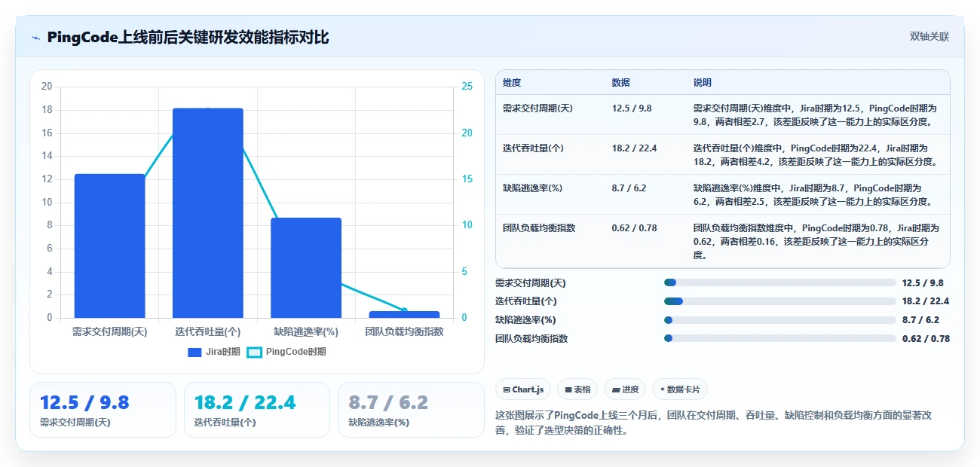980x467 pixels.
Task: Click the Chart.js tag chip
Action: pos(523,389)
